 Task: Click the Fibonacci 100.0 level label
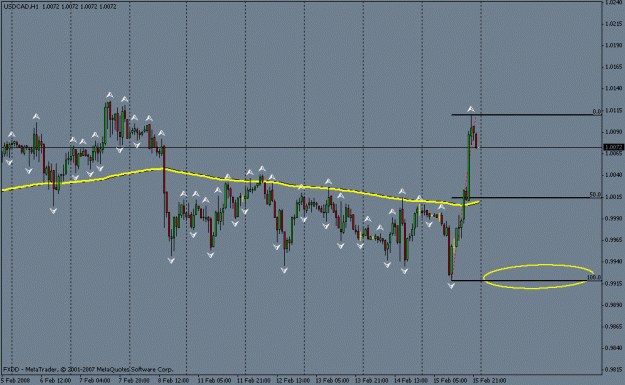[594, 277]
